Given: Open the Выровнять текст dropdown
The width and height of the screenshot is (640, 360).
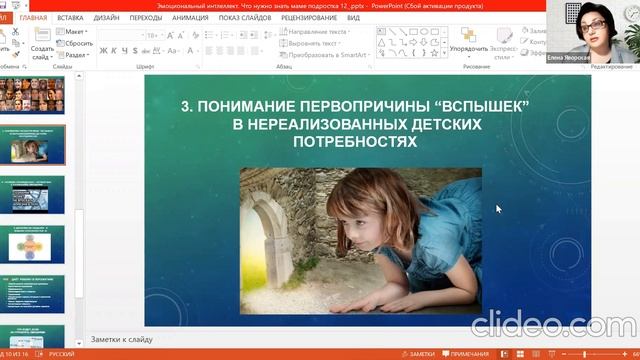Looking at the screenshot, I should pos(310,43).
